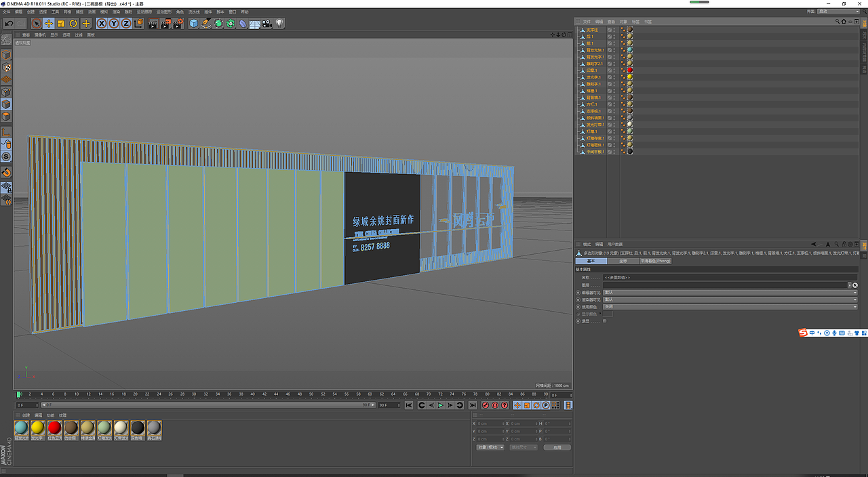This screenshot has height=477, width=868.
Task: Switch to the 基本 attribute tab
Action: [x=591, y=261]
